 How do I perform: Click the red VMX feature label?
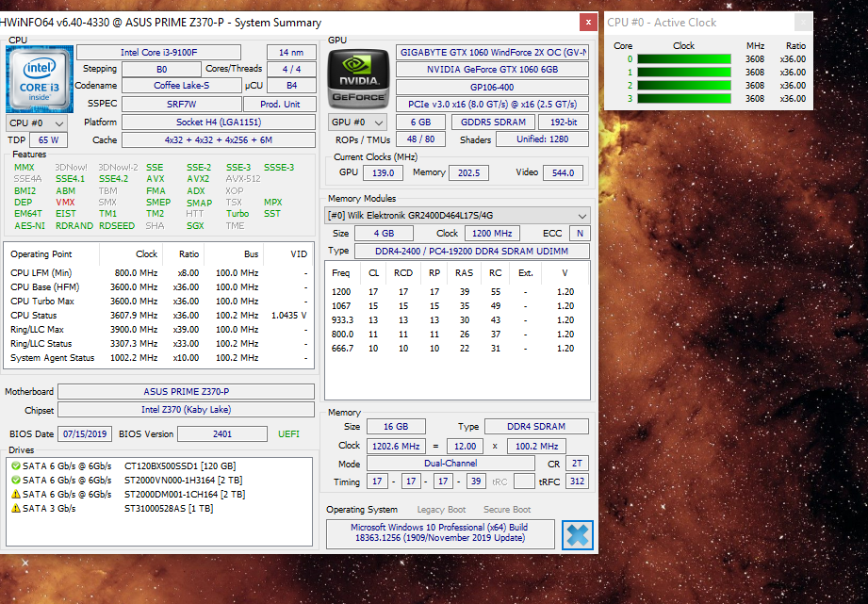tap(65, 203)
